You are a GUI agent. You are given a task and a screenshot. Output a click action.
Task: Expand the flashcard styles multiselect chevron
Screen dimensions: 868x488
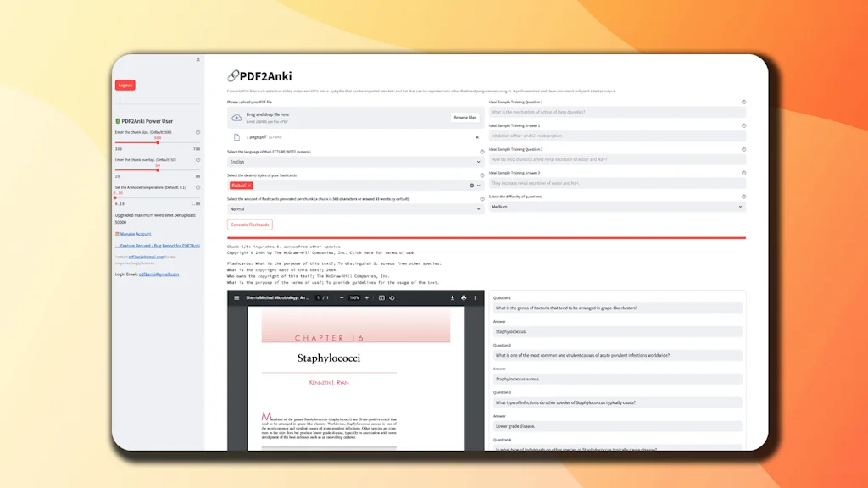[479, 186]
